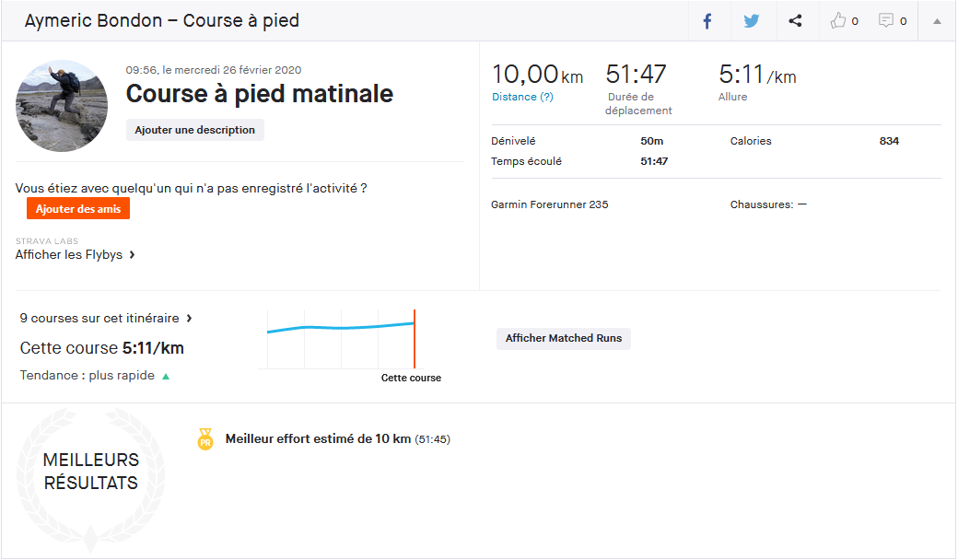Click the athlete profile photo
This screenshot has width=958, height=560.
pyautogui.click(x=62, y=106)
